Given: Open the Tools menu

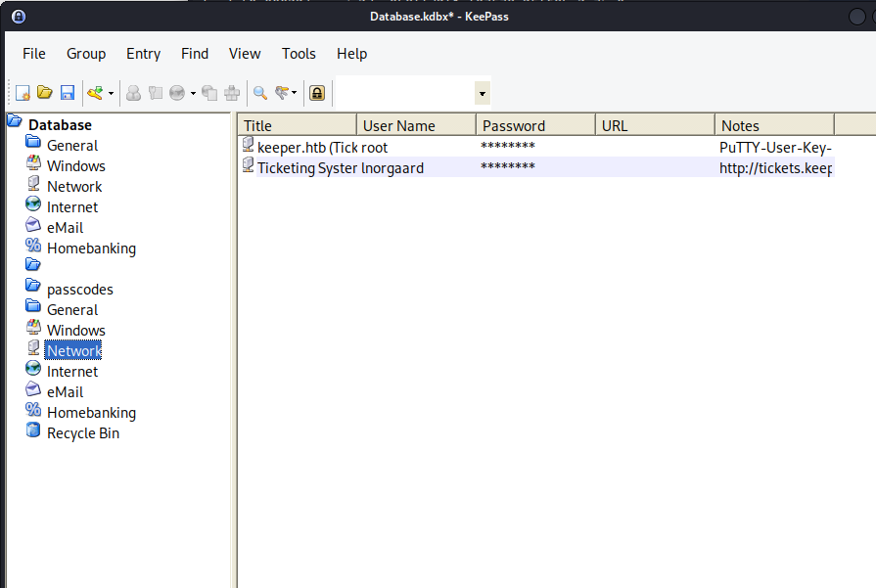Looking at the screenshot, I should (x=299, y=54).
